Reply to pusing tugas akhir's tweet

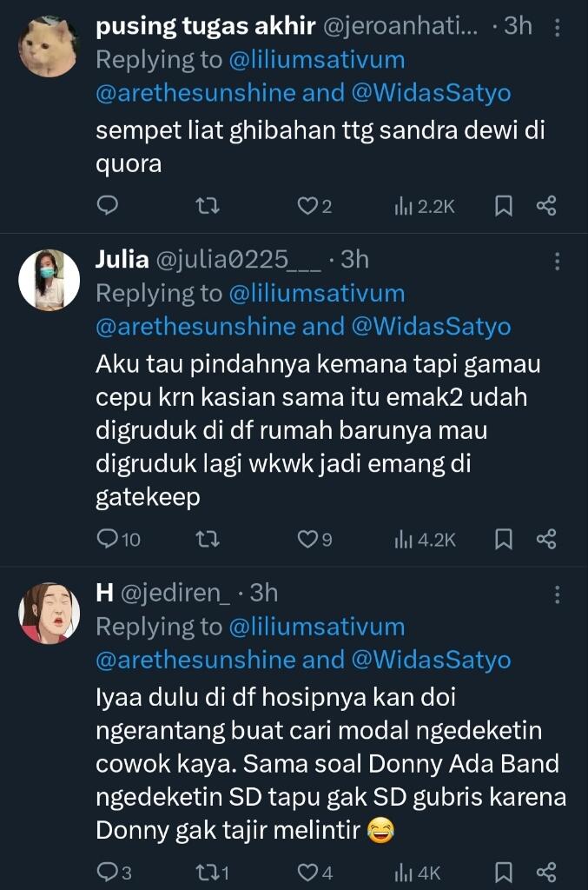pos(107,206)
